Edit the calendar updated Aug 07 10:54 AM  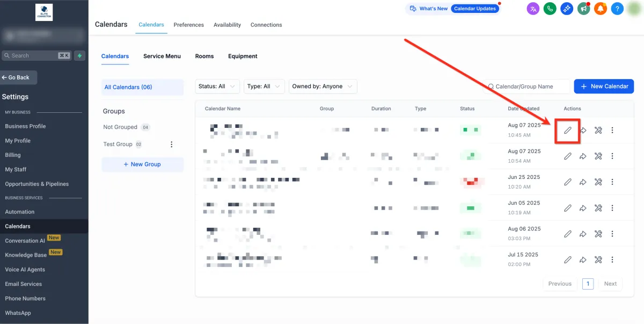[567, 156]
